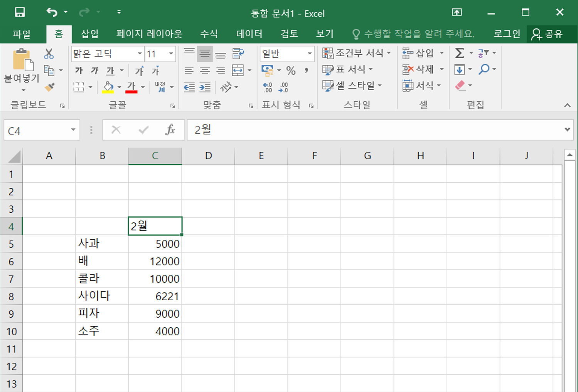Image resolution: width=578 pixels, height=392 pixels.
Task: Open the Name Box dropdown arrow
Action: tap(73, 130)
